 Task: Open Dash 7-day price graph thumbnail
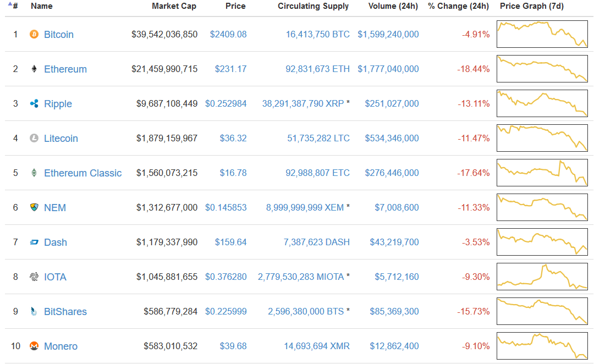click(542, 242)
